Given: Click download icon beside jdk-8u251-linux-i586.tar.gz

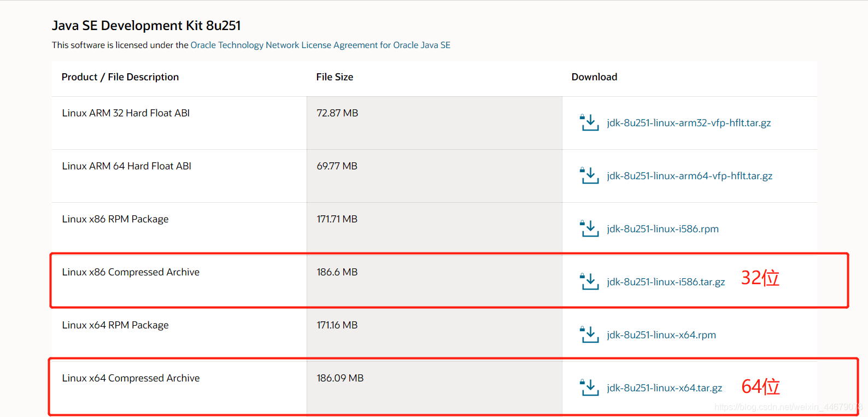Looking at the screenshot, I should [589, 281].
